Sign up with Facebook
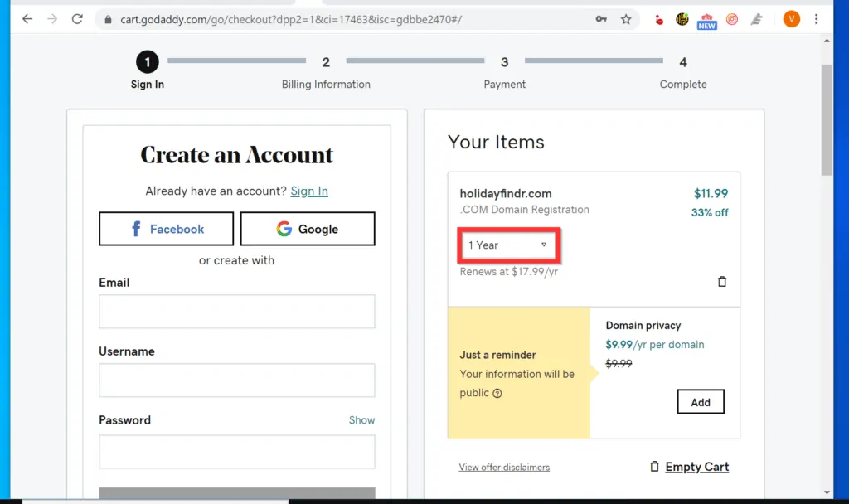 [166, 229]
